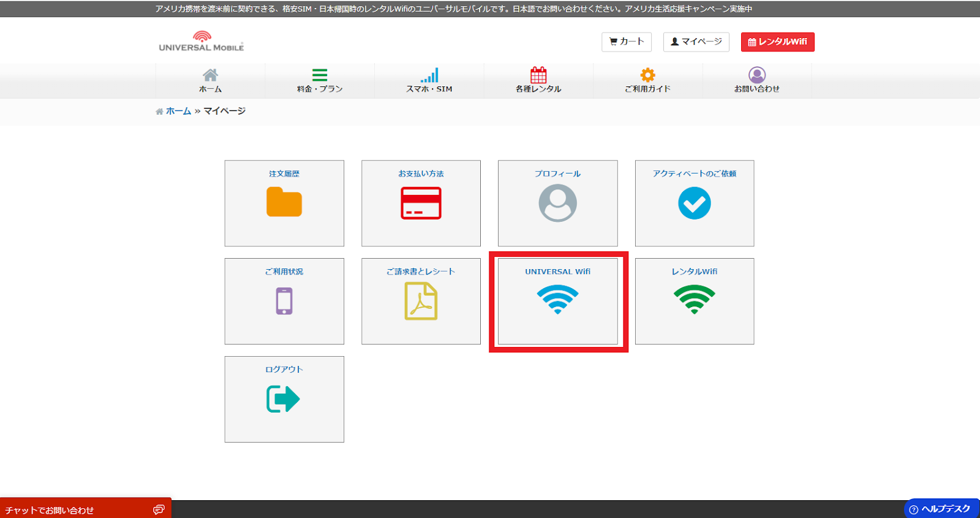Click the ログアウト exit arrow icon
This screenshot has height=518, width=980.
click(x=283, y=399)
